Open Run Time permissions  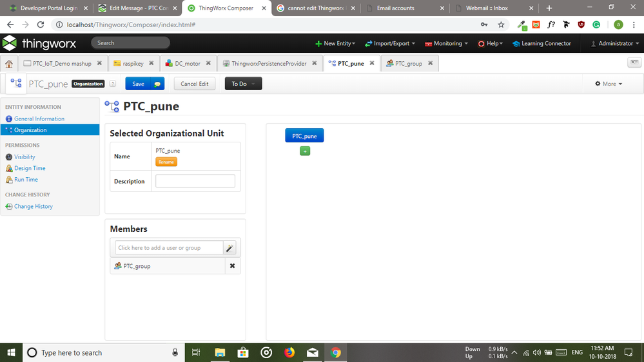tap(26, 179)
